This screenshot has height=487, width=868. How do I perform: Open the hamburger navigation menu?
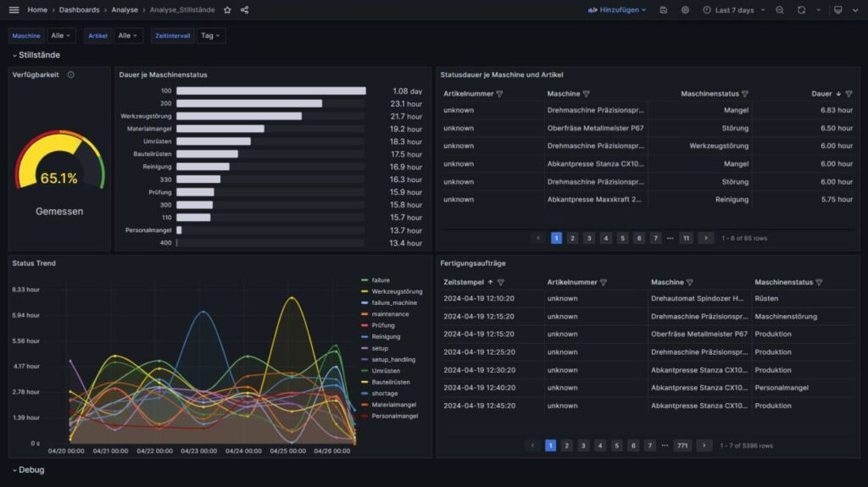14,10
